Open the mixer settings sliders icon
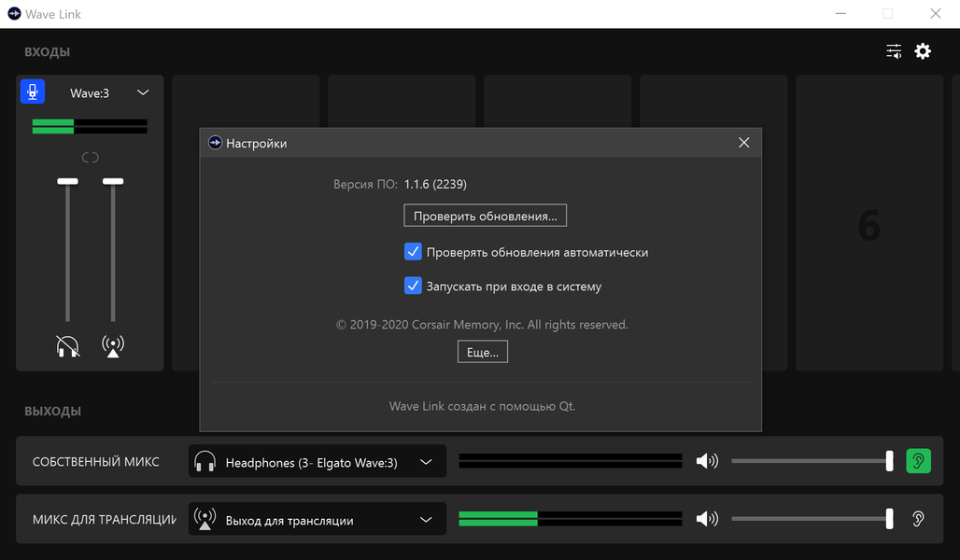Screen dimensions: 960x560 tap(894, 50)
